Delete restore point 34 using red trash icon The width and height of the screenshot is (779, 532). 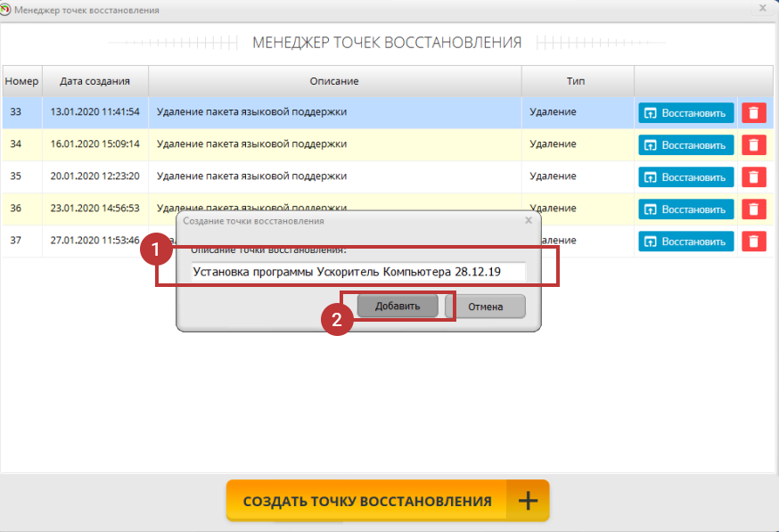point(754,144)
